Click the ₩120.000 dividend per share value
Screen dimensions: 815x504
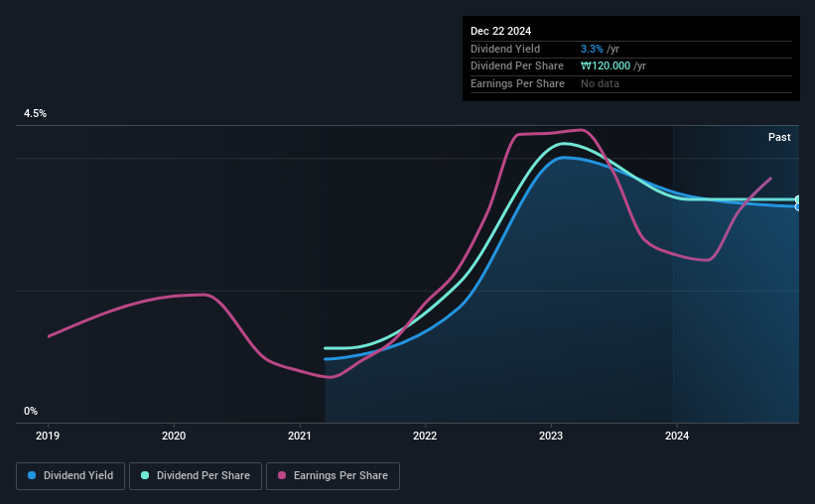[x=606, y=66]
